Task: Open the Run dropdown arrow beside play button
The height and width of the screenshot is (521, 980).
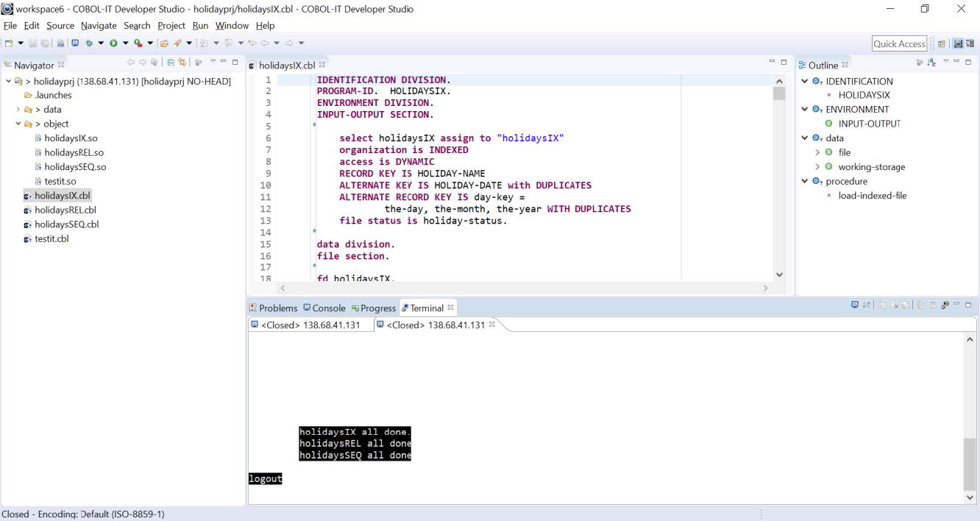Action: point(125,43)
